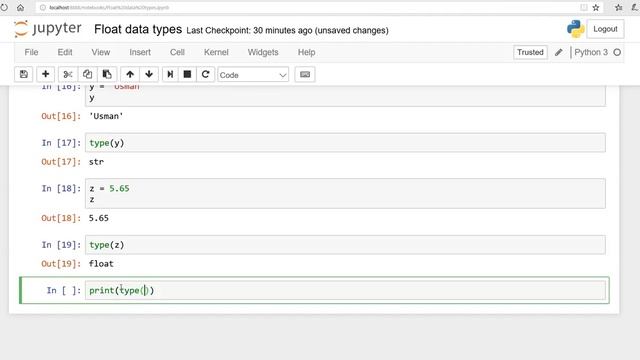The height and width of the screenshot is (360, 640).
Task: Click the 'Usman' output text
Action: [106, 116]
